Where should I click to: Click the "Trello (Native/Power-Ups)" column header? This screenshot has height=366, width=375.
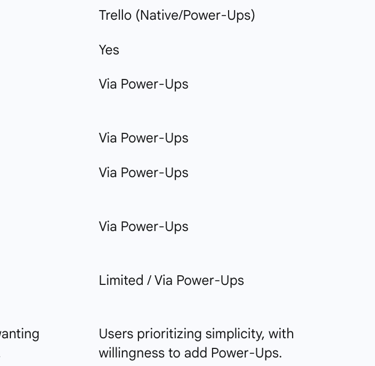point(177,16)
